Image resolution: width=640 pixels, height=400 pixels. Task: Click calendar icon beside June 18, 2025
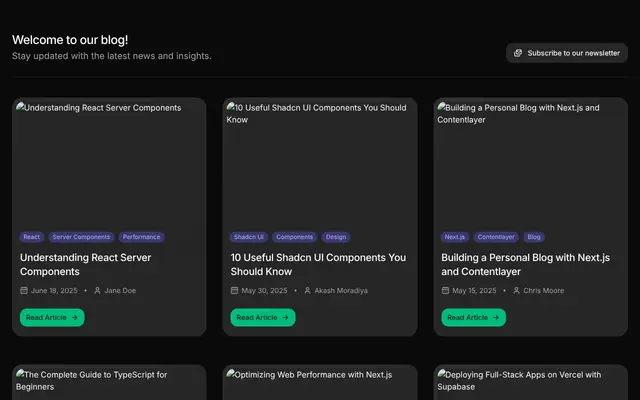[x=24, y=291]
